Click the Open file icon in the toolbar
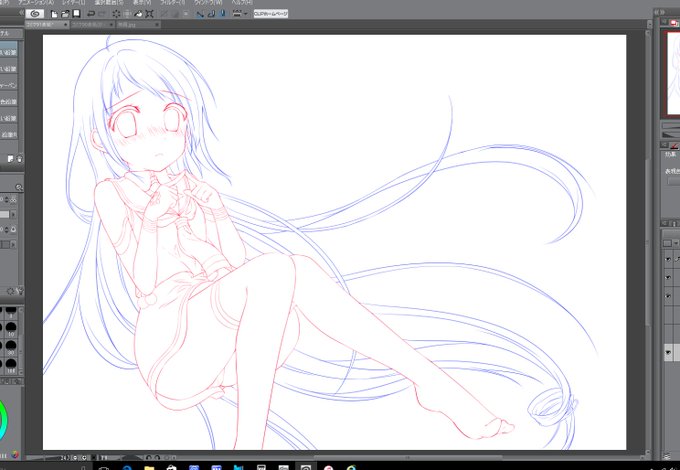Screen dimensions: 680x470 pos(65,14)
